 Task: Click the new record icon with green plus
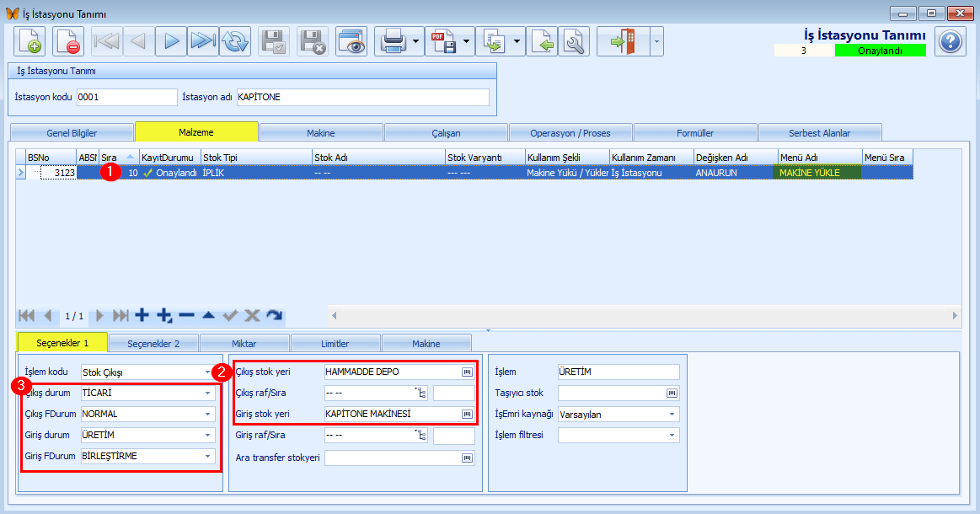click(x=30, y=42)
